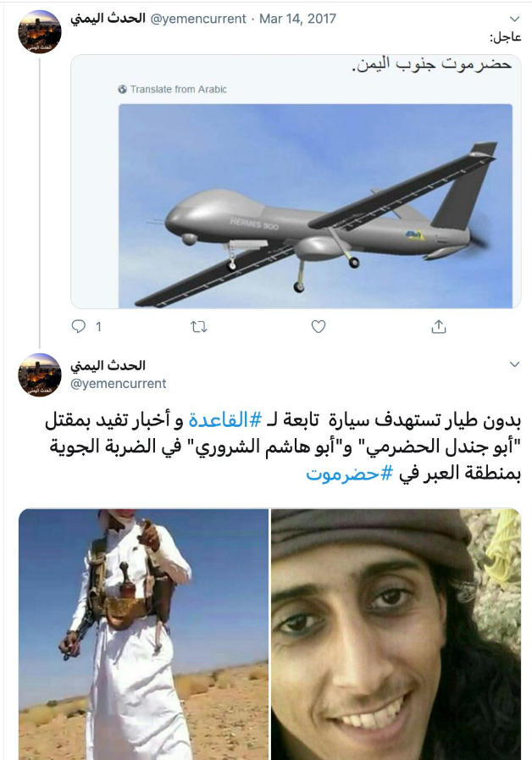Click the globe icon beside Translate from Arabic
Screen dimensions: 532x760
tap(123, 89)
